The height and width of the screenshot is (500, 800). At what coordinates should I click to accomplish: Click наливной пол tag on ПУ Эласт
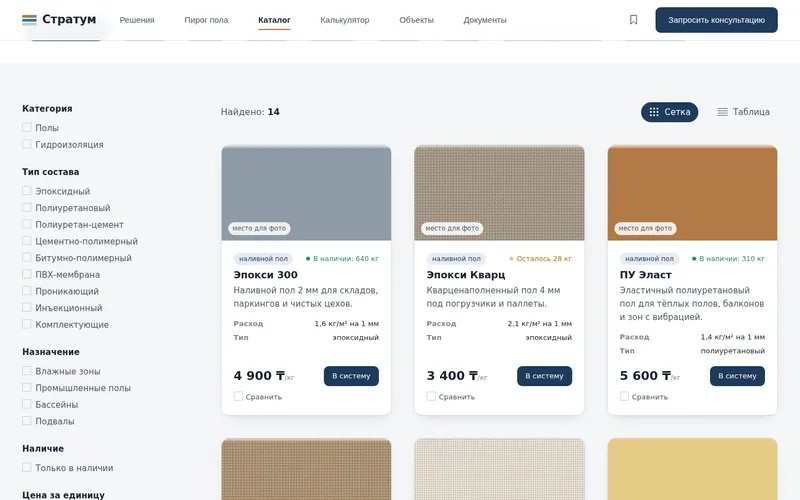coord(649,259)
